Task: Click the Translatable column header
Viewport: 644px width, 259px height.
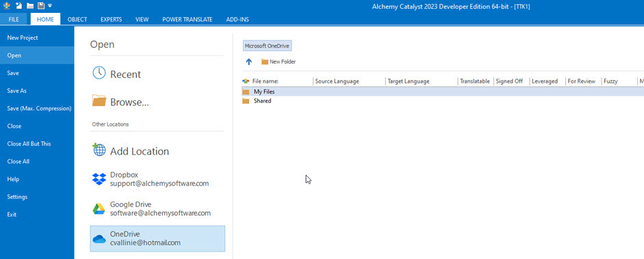Action: (x=475, y=81)
